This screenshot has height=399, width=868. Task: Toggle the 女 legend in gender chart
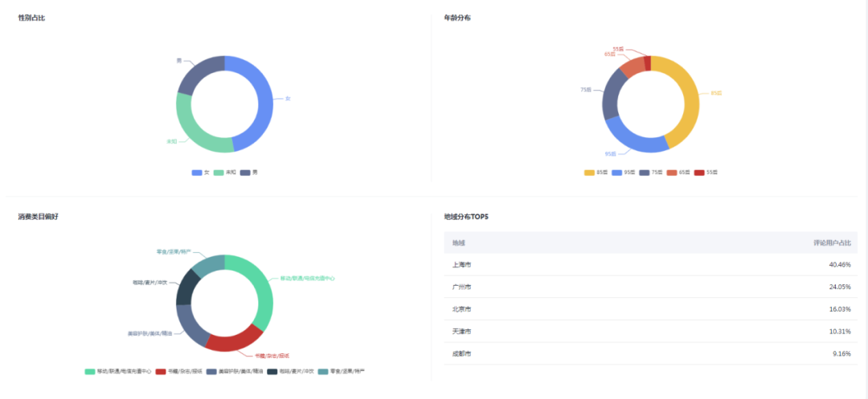coord(201,172)
